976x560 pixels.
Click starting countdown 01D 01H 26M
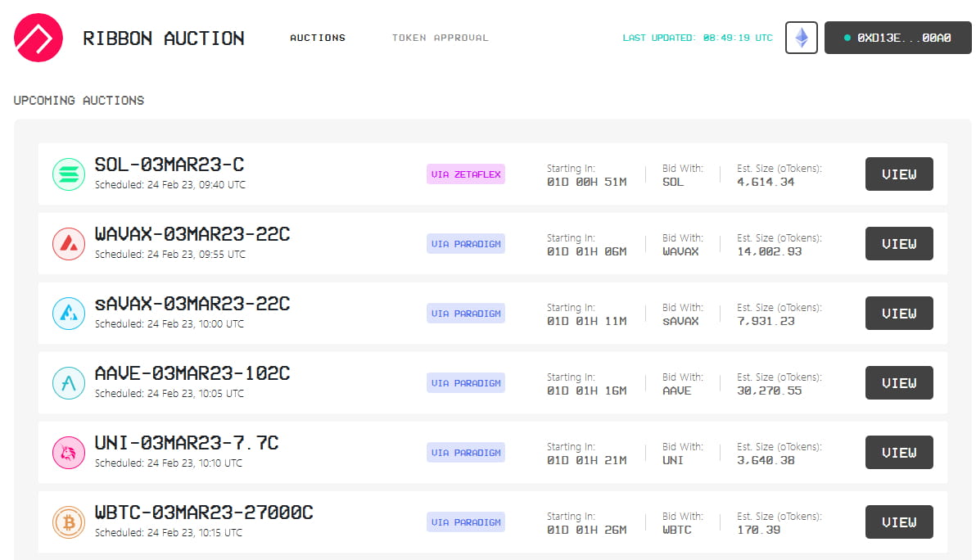pyautogui.click(x=587, y=531)
